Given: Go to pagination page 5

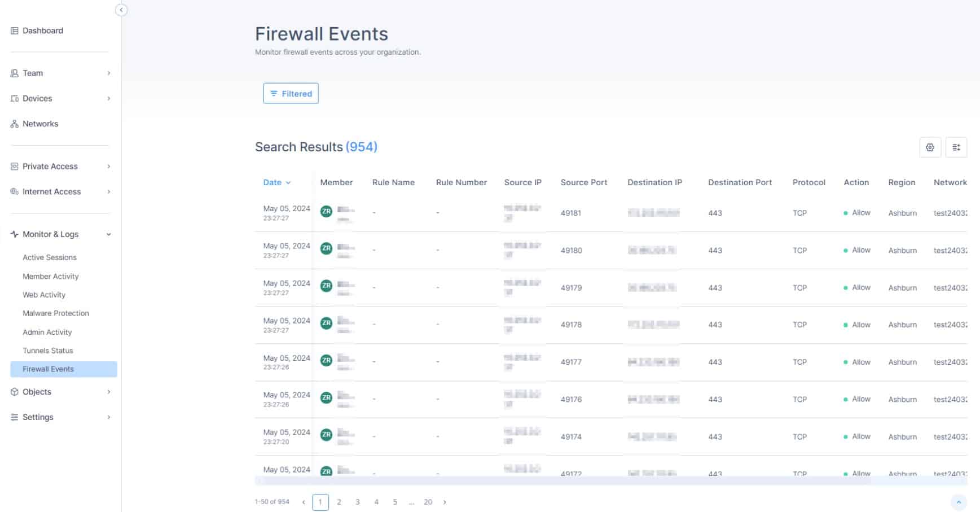Looking at the screenshot, I should click(395, 501).
